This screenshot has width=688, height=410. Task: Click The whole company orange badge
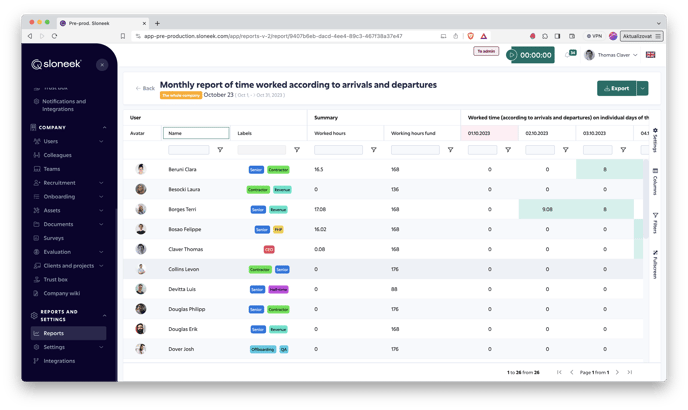coord(181,95)
